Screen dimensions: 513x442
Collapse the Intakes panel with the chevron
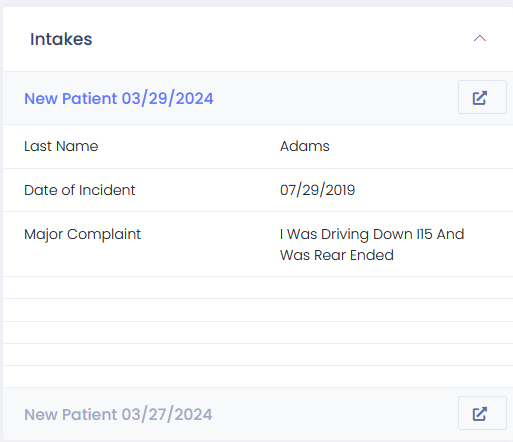point(480,39)
